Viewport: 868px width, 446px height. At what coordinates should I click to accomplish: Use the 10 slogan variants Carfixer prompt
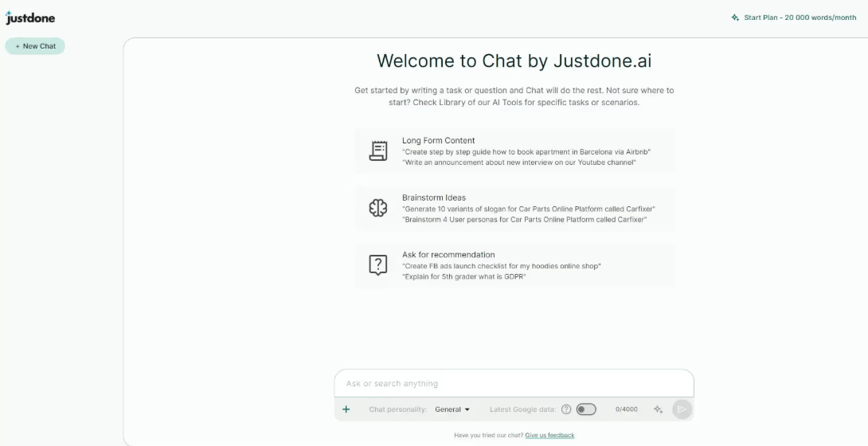(529, 209)
